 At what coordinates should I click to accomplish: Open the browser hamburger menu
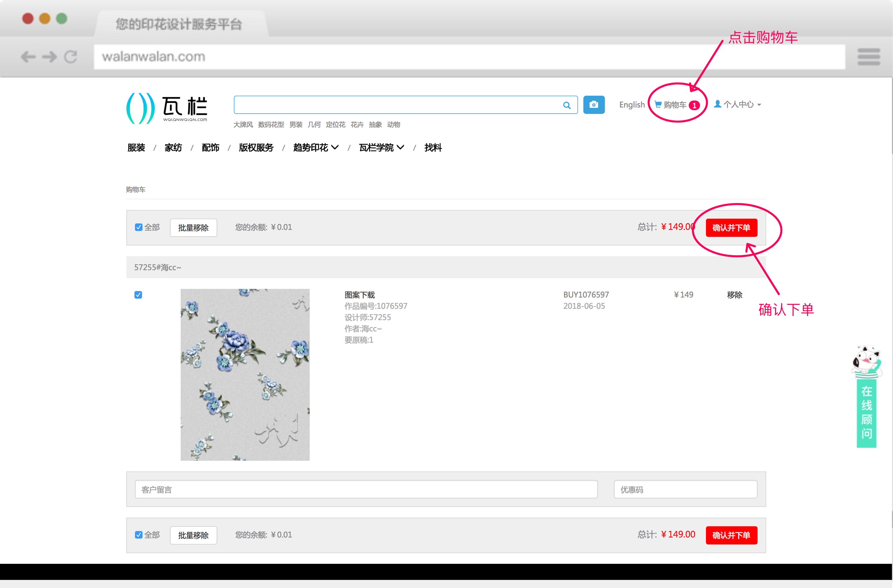869,57
